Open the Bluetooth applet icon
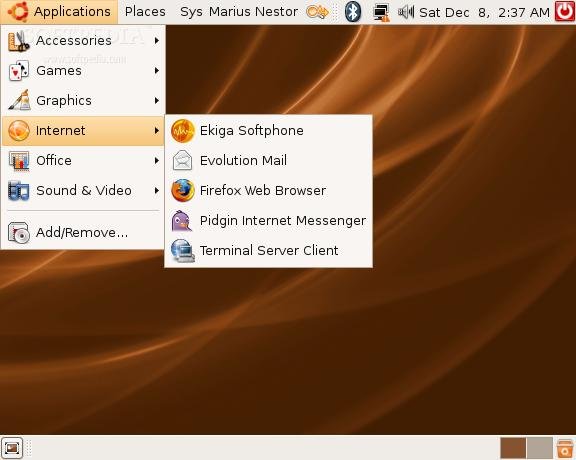 pos(353,12)
